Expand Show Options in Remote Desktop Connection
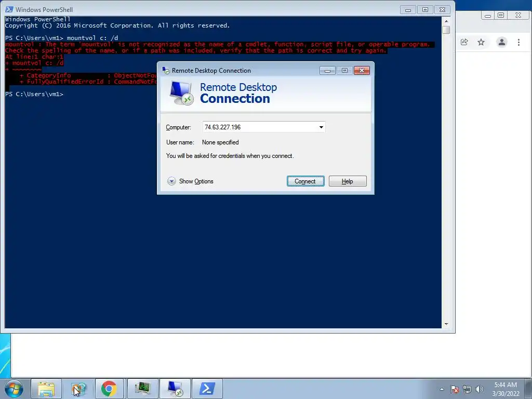 [x=190, y=181]
